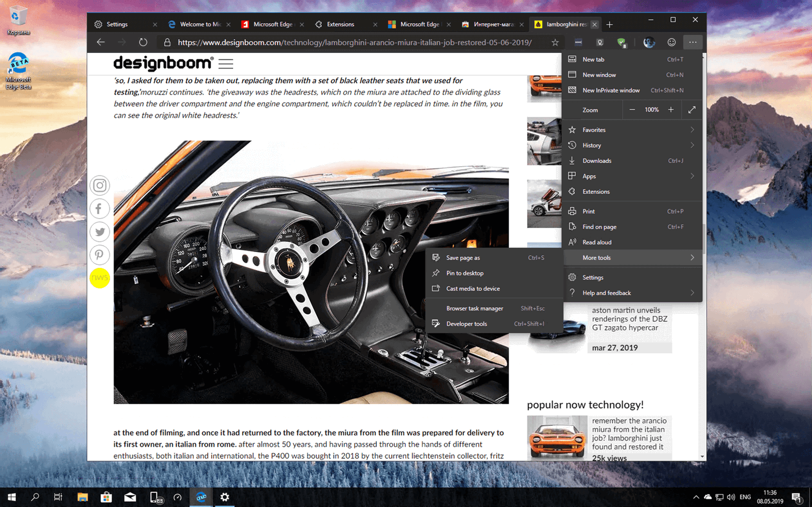
Task: Open Extensions from the menu
Action: [x=632, y=192]
